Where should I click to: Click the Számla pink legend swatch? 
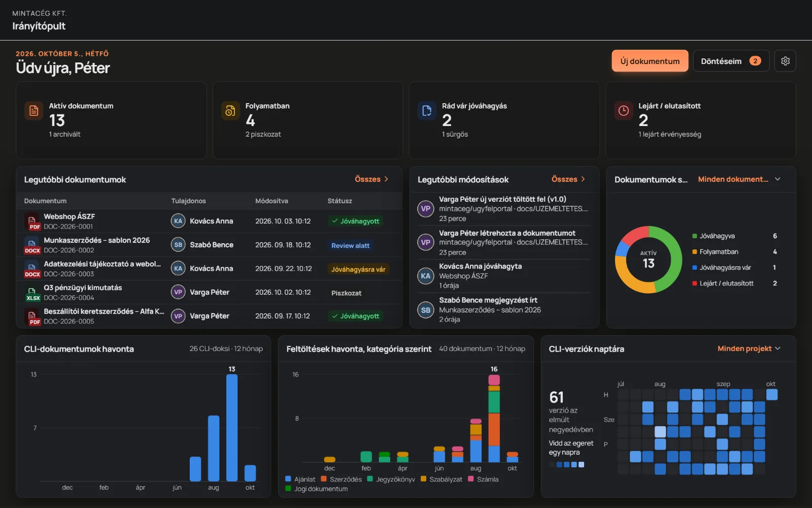(x=471, y=479)
